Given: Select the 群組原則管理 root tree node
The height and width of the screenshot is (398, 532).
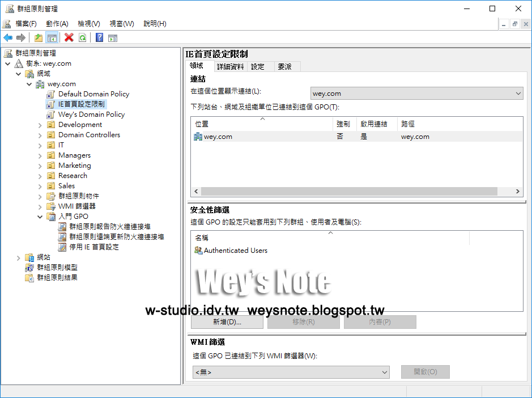Looking at the screenshot, I should [x=36, y=53].
